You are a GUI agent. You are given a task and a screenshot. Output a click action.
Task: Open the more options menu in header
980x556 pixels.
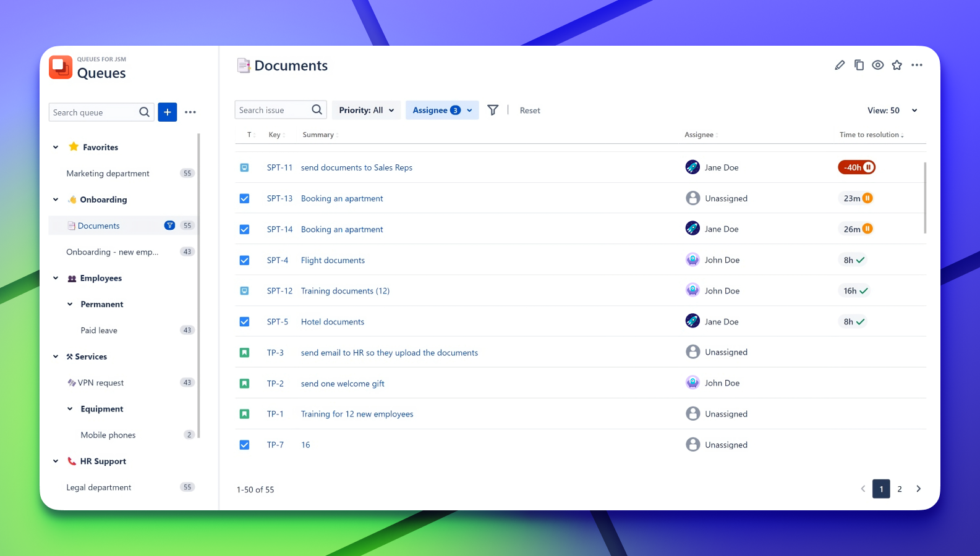[x=917, y=65]
